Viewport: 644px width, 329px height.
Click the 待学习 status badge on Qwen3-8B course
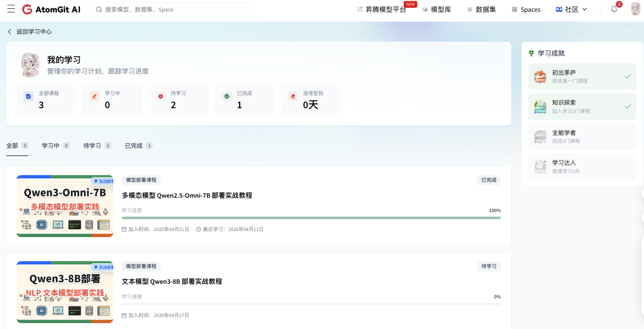489,266
